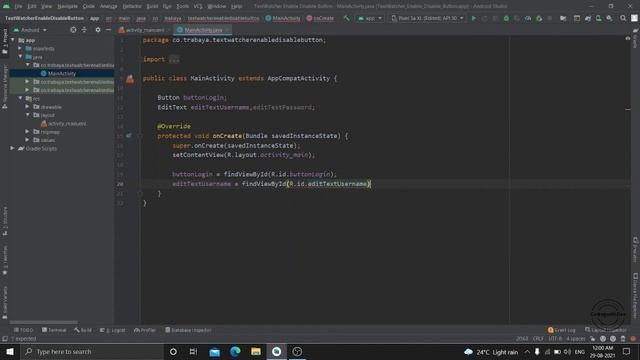Open Task View on taskbar
The width and height of the screenshot is (640, 360).
[193, 351]
